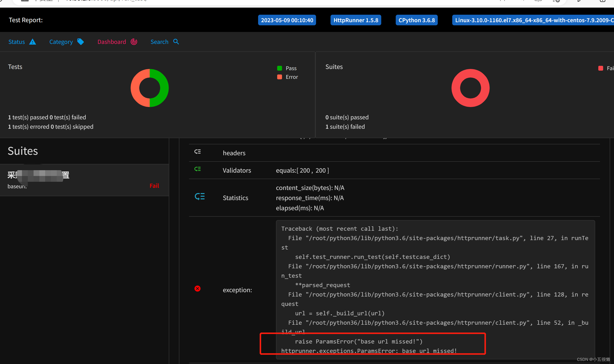Click the green Pass color swatch
This screenshot has height=364, width=614.
(279, 68)
